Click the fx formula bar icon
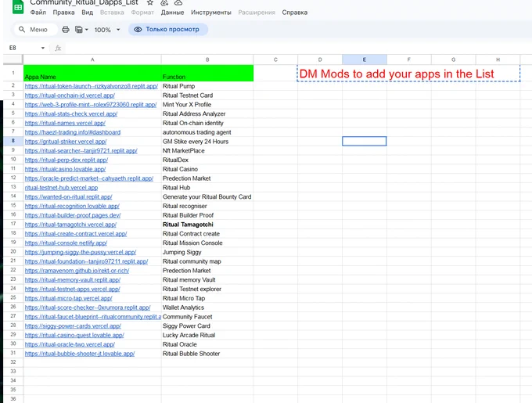The height and width of the screenshot is (403, 532). point(58,49)
